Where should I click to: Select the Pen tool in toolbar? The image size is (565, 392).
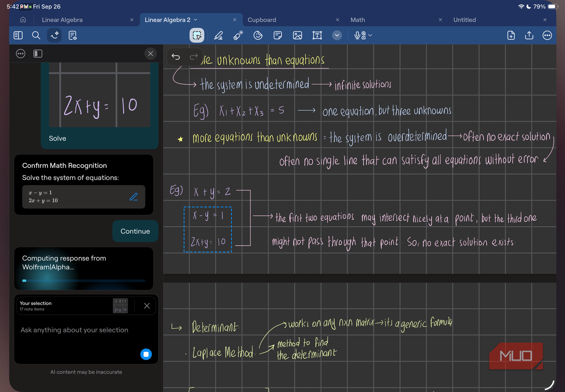(218, 36)
